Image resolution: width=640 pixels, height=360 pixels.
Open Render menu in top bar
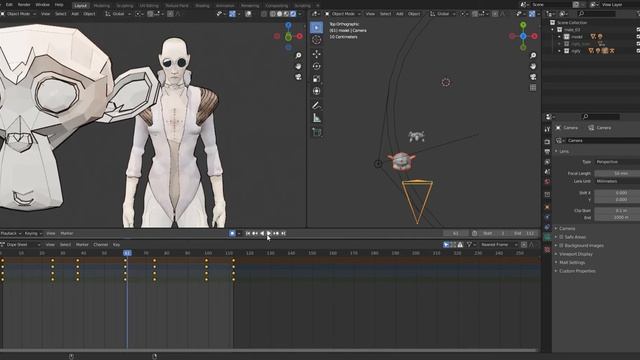coord(24,4)
